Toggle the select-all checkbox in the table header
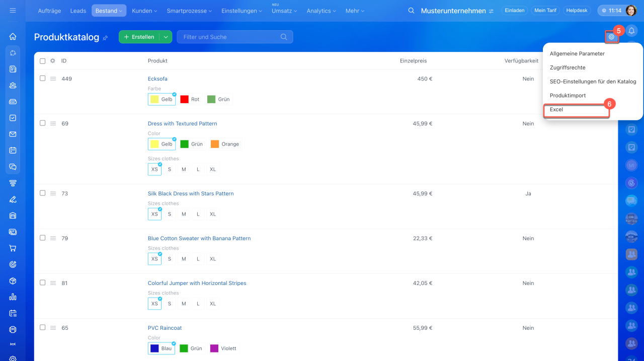 coord(43,61)
